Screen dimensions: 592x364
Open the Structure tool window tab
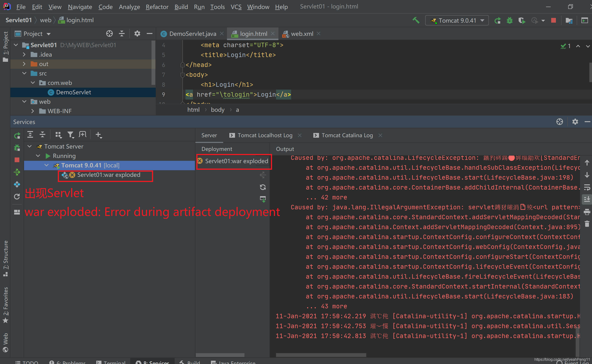point(5,259)
